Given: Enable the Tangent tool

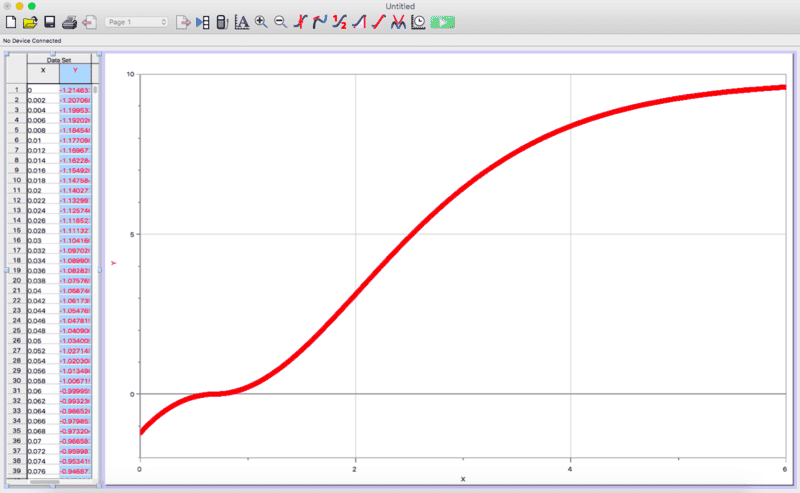Looking at the screenshot, I should point(320,21).
